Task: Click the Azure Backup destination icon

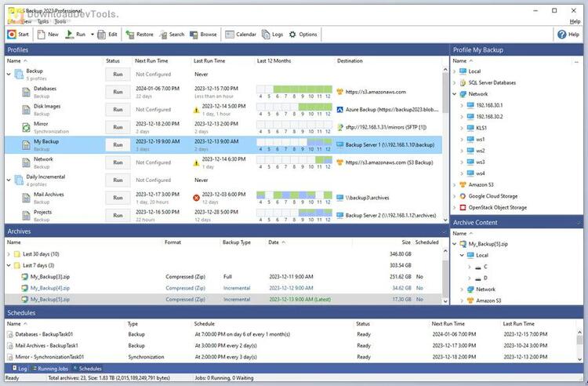Action: tap(339, 110)
